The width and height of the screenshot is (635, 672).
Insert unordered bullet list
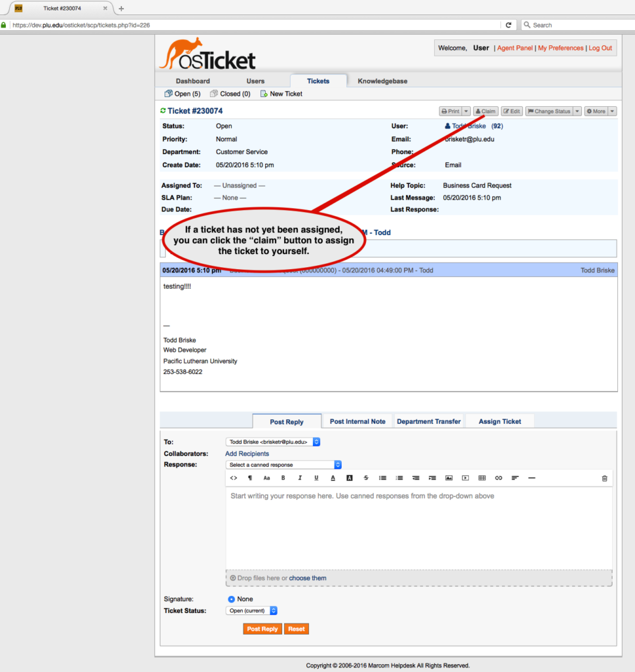click(x=382, y=478)
